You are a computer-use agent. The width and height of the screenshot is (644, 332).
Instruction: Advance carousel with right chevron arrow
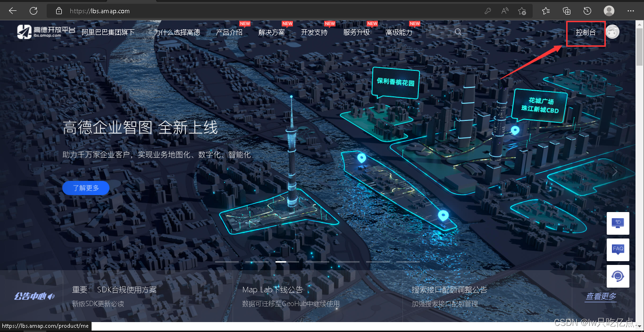tap(614, 172)
